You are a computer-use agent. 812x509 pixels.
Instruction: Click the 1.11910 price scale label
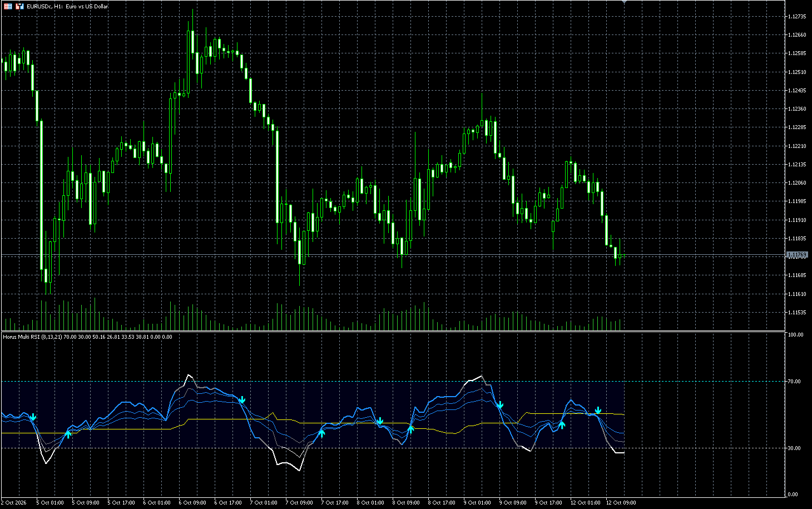[x=797, y=220]
